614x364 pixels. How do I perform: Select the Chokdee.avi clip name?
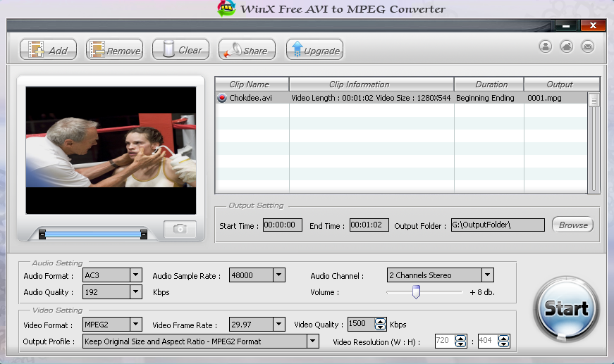(x=250, y=98)
